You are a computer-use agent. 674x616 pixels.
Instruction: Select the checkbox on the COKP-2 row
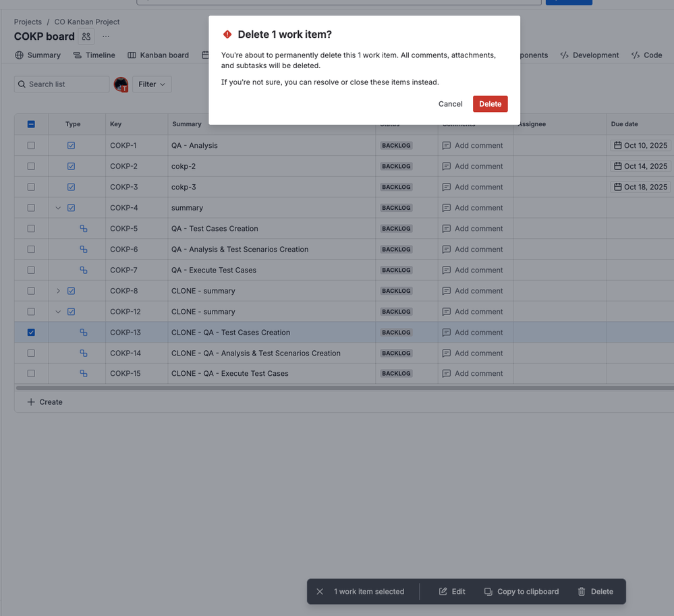[x=31, y=166]
